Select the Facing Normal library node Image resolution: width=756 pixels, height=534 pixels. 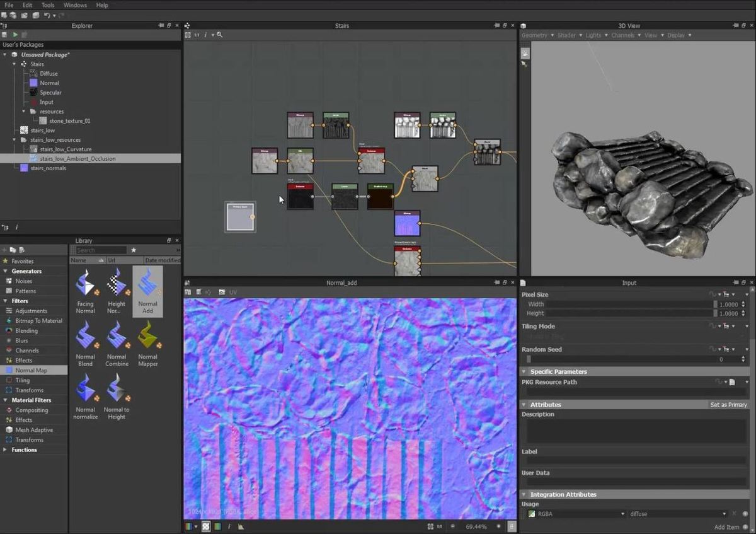tap(85, 291)
